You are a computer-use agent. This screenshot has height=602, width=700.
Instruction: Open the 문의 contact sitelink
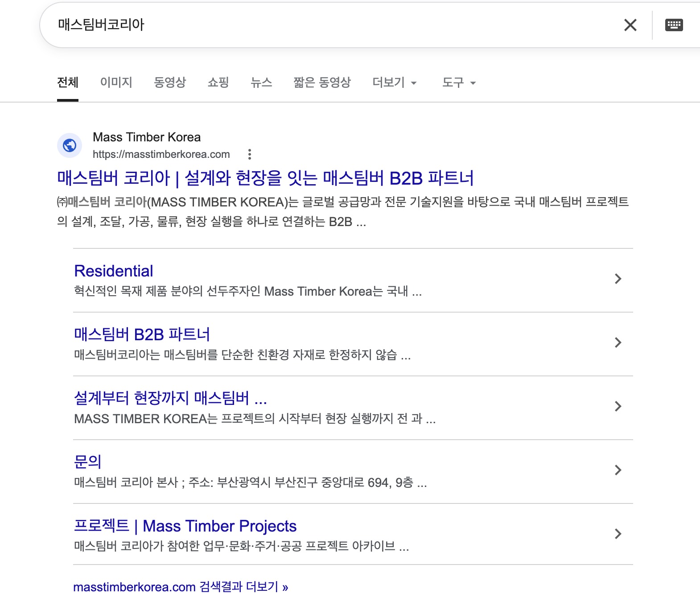88,462
